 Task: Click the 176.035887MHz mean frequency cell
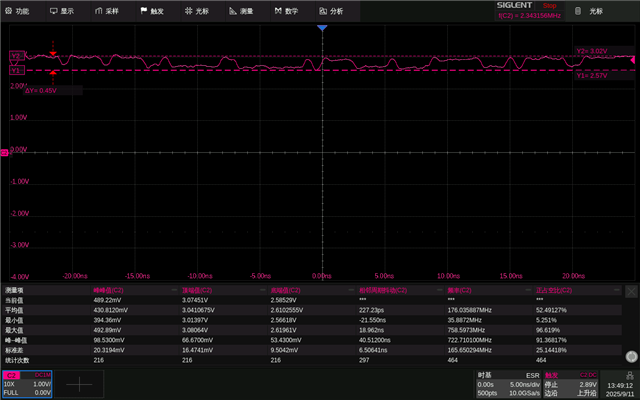coord(469,310)
